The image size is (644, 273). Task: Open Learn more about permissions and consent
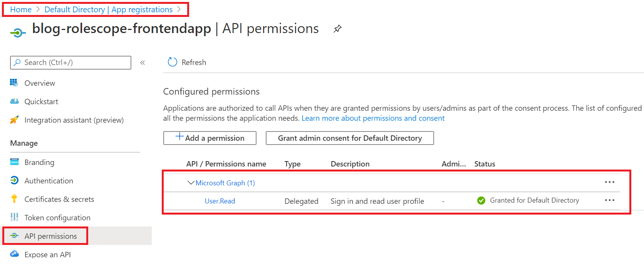[373, 118]
